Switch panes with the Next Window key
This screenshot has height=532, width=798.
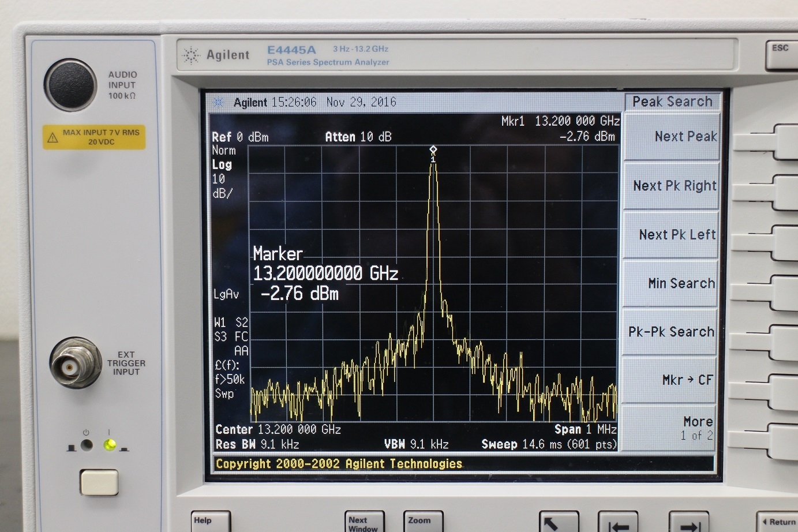point(364,522)
